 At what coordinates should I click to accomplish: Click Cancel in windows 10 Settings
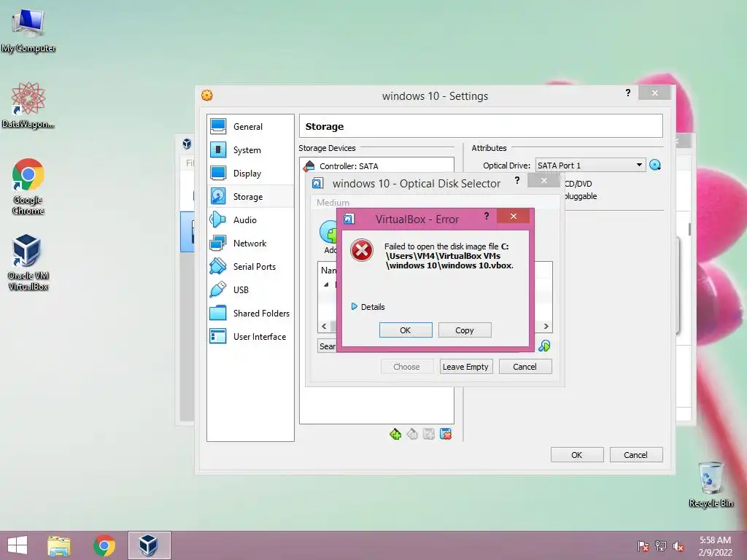tap(636, 455)
